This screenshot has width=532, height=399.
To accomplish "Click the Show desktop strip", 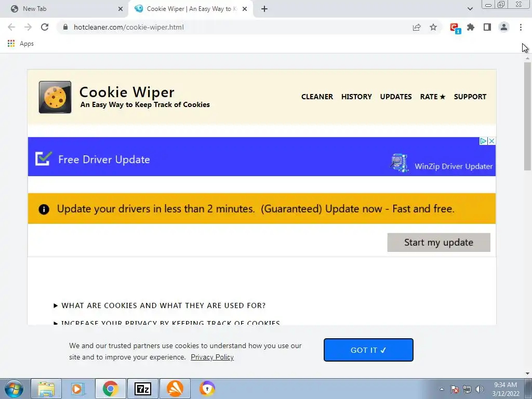I will click(x=528, y=389).
